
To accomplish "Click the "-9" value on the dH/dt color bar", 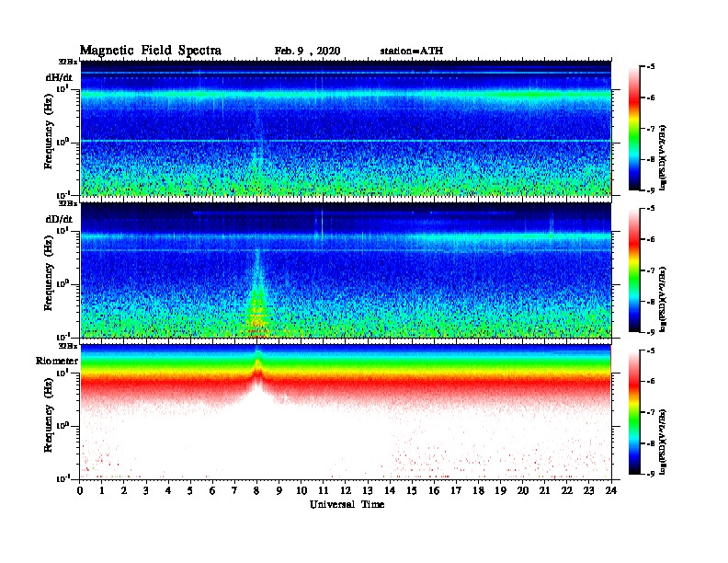I will 651,190.
